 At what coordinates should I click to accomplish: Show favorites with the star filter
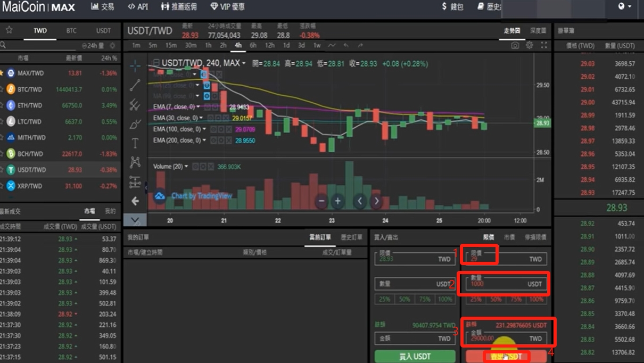pyautogui.click(x=9, y=30)
